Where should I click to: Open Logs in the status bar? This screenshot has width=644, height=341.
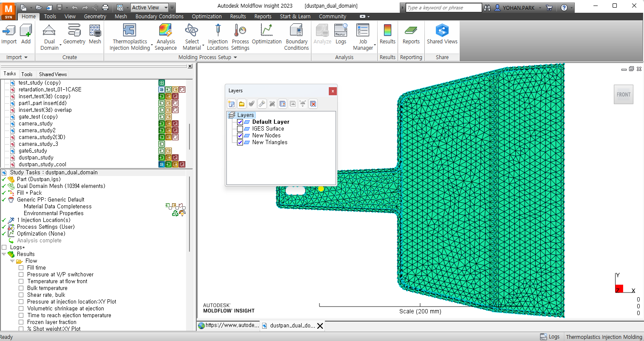[550, 337]
